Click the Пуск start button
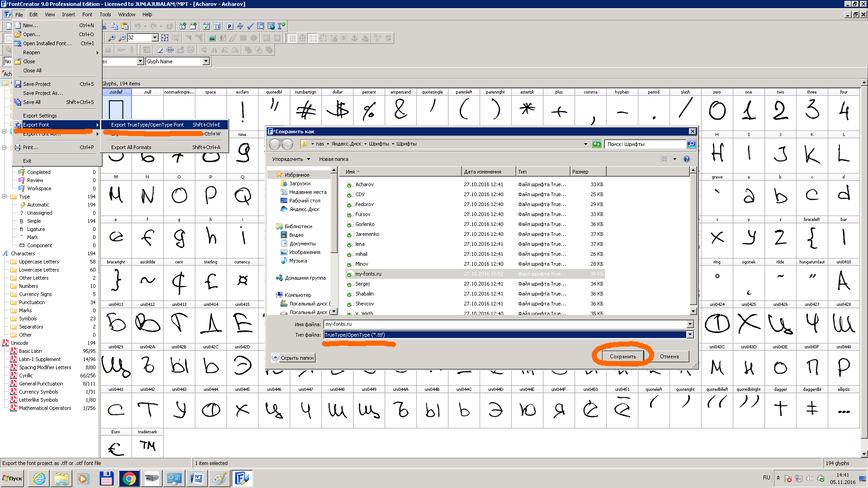 [x=12, y=478]
